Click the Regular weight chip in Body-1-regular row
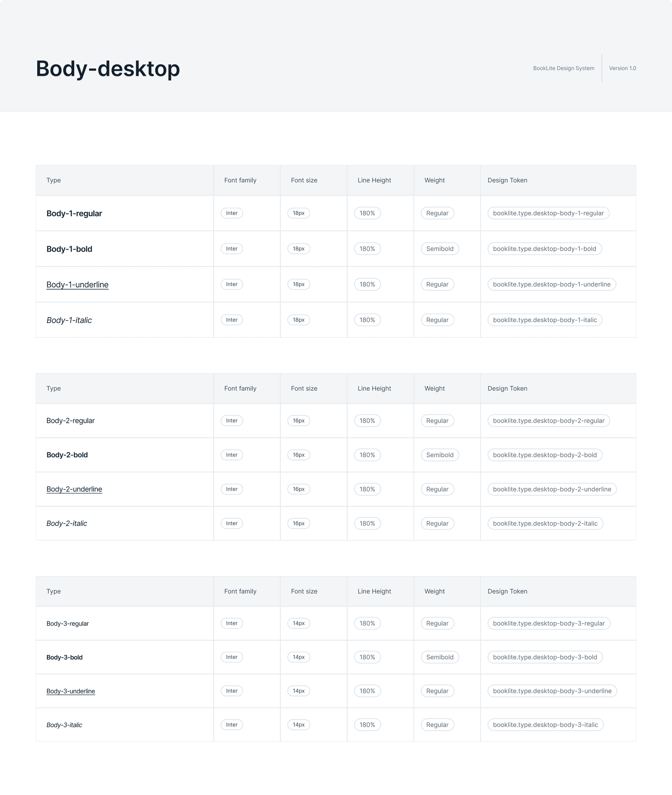 438,213
